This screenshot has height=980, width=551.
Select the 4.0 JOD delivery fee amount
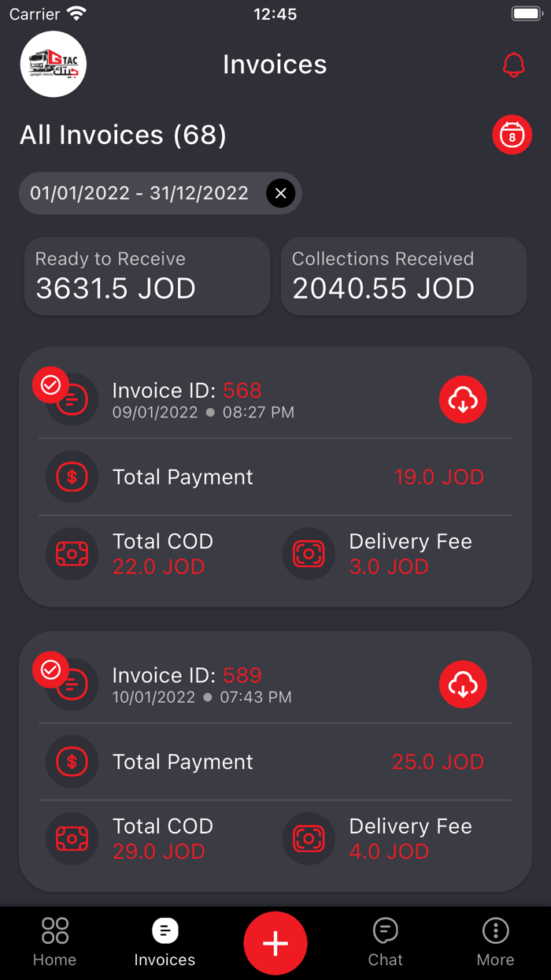[x=389, y=851]
